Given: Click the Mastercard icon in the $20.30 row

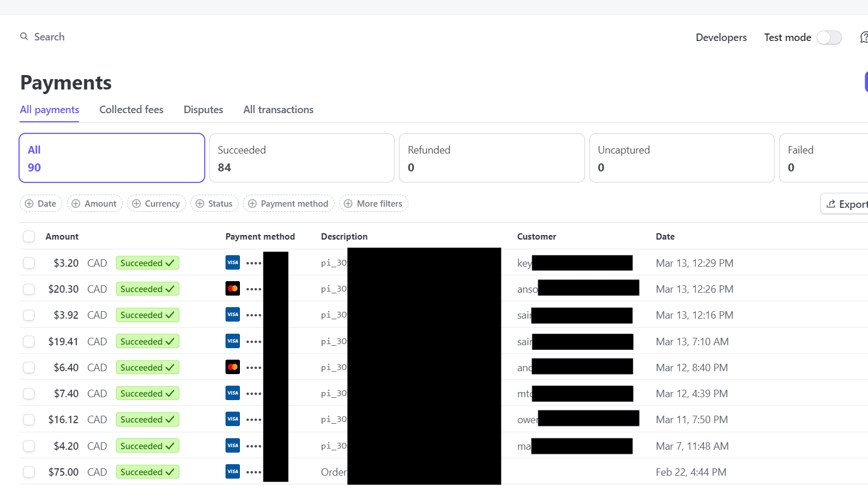Looking at the screenshot, I should coord(232,289).
